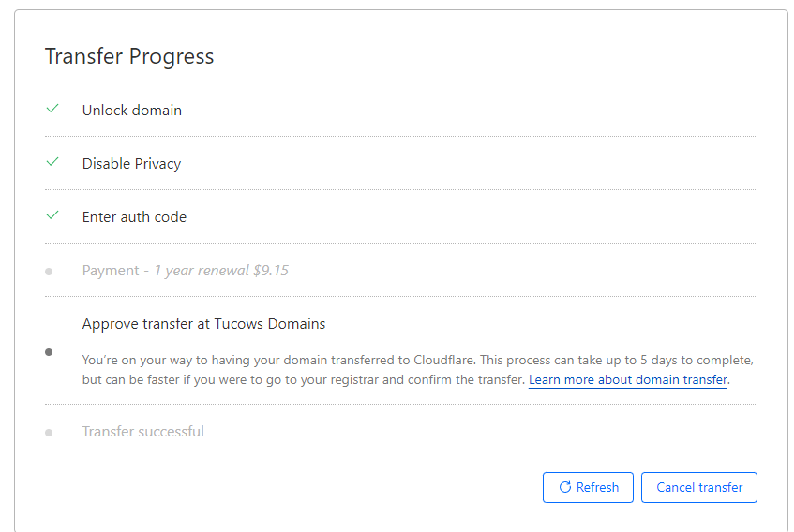Click the green checkmark beside Unlock domain
Screen dimensions: 794x532
[x=52, y=109]
